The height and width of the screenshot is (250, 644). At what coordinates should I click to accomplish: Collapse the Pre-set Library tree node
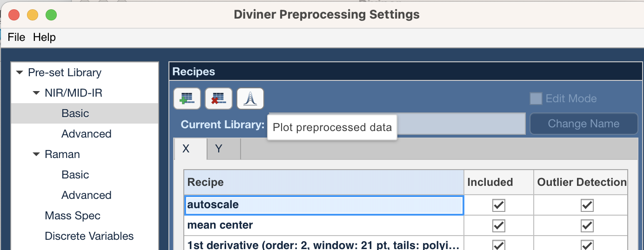(x=20, y=72)
